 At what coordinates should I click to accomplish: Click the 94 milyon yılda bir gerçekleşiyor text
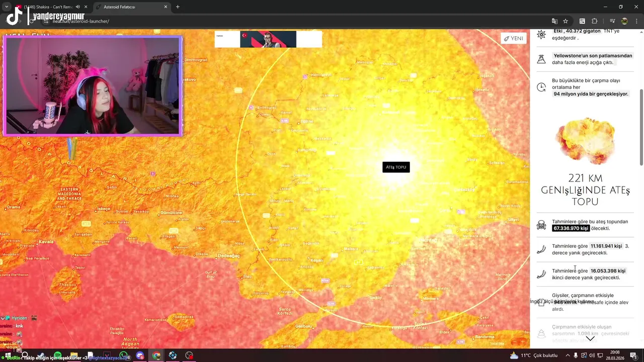click(591, 94)
